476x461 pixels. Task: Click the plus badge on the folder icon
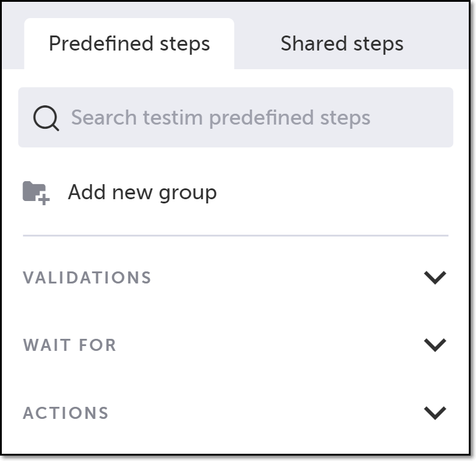click(x=45, y=199)
